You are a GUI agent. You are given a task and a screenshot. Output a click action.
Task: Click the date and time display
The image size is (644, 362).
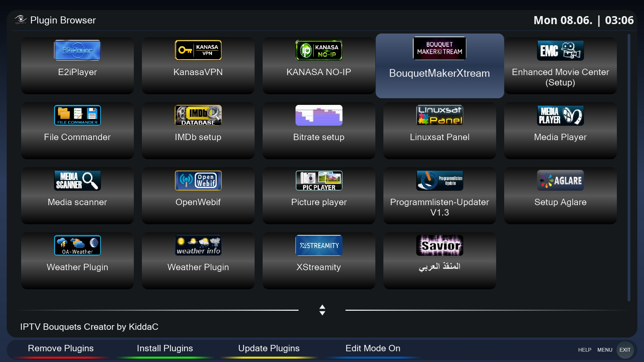(x=584, y=20)
